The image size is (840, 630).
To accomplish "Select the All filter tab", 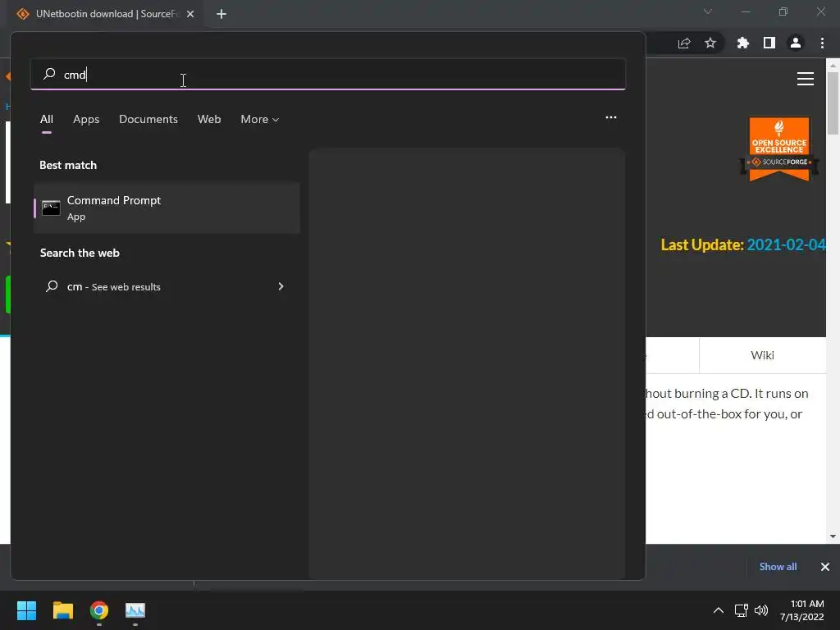I will coord(47,119).
